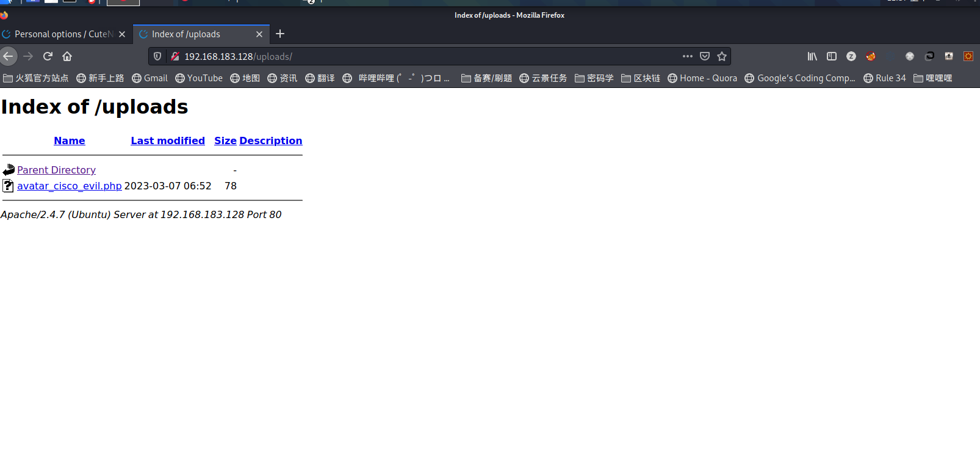Open the beige picture extension icon
This screenshot has width=980, height=449.
click(x=949, y=56)
